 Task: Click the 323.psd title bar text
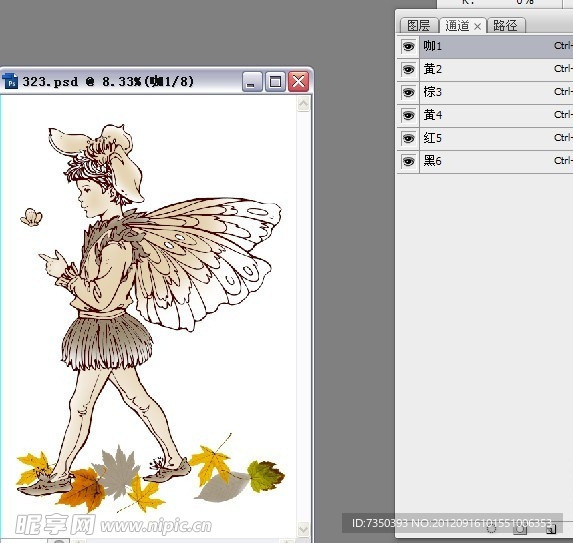(x=108, y=81)
